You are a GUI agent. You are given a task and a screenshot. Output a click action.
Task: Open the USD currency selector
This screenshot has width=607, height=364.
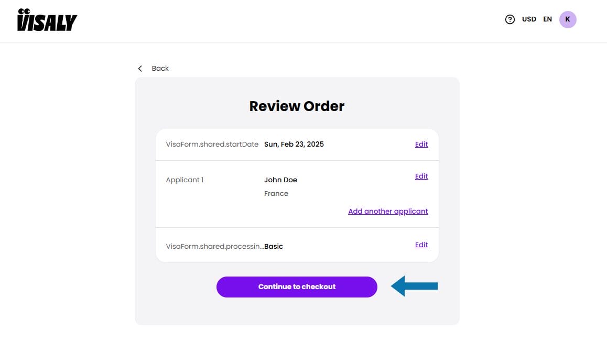(529, 19)
